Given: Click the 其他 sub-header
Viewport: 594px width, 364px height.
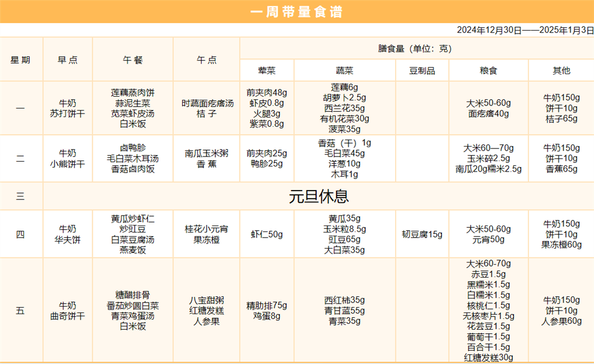Looking at the screenshot, I should (x=561, y=70).
